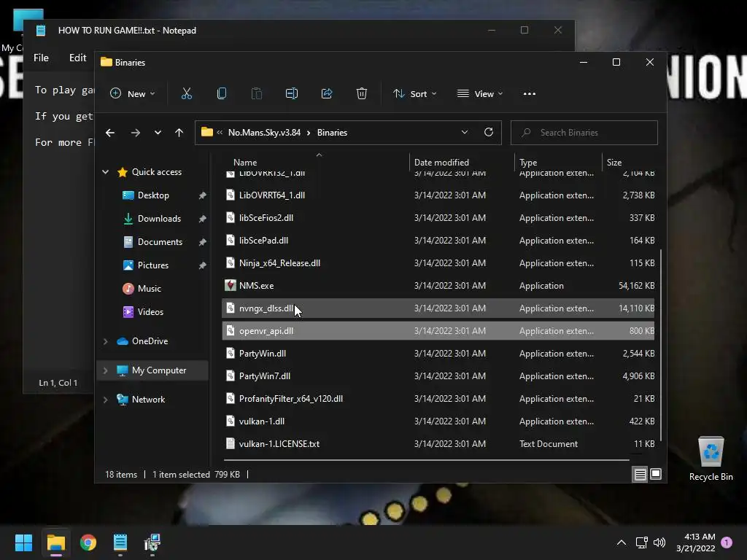Select vulkan-1.LICENSE.txt file
747x560 pixels.
pyautogui.click(x=438, y=444)
